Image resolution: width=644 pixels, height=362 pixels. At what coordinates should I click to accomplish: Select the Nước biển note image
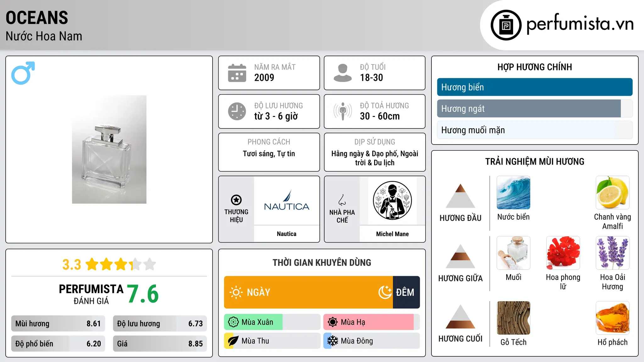click(x=514, y=193)
